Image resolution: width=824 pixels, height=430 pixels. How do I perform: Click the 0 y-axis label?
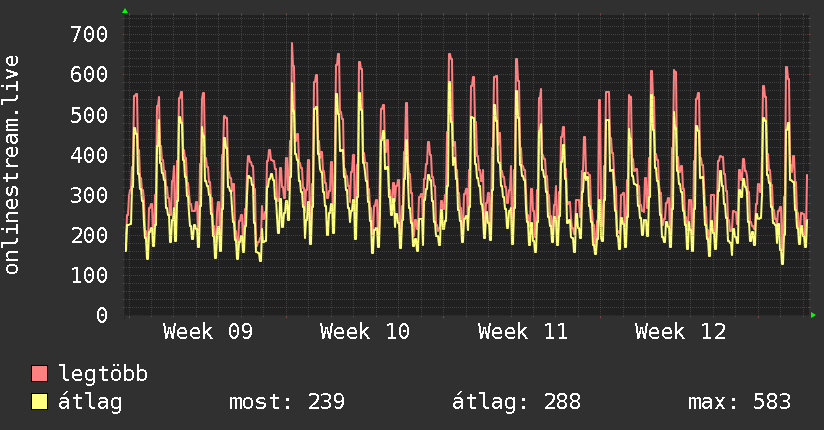102,315
